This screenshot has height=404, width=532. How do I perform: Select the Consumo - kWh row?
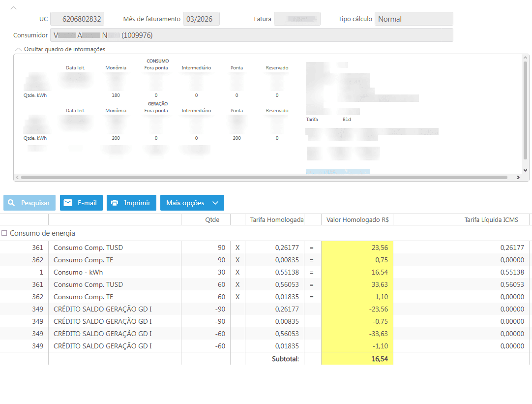pos(78,272)
